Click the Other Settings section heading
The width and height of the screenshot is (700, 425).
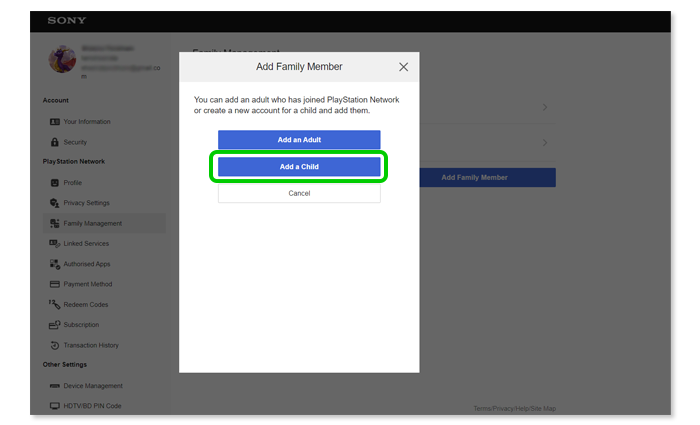65,365
